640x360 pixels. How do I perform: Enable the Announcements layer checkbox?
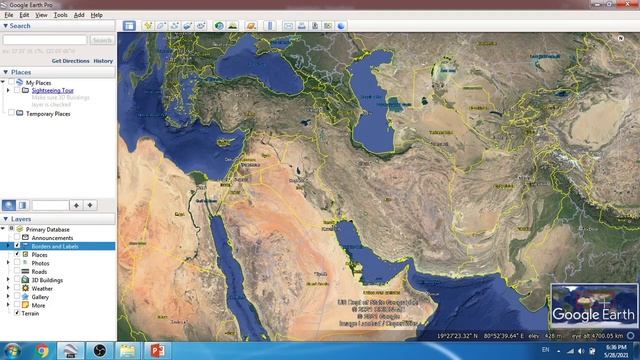17,237
